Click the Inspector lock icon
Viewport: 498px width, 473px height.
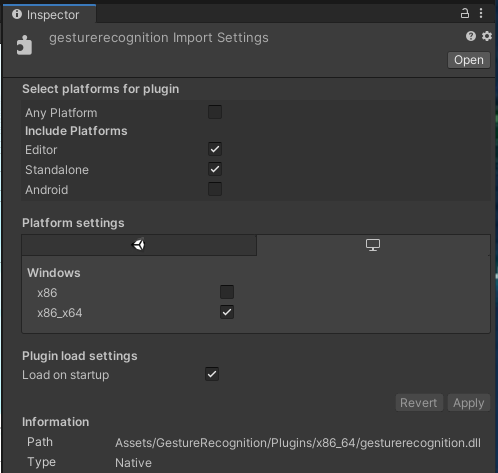(465, 13)
